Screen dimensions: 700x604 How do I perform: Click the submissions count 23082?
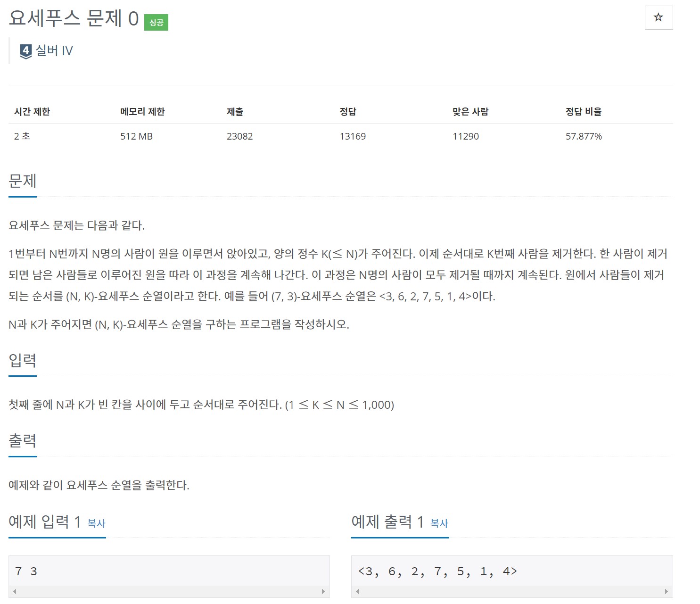click(239, 136)
